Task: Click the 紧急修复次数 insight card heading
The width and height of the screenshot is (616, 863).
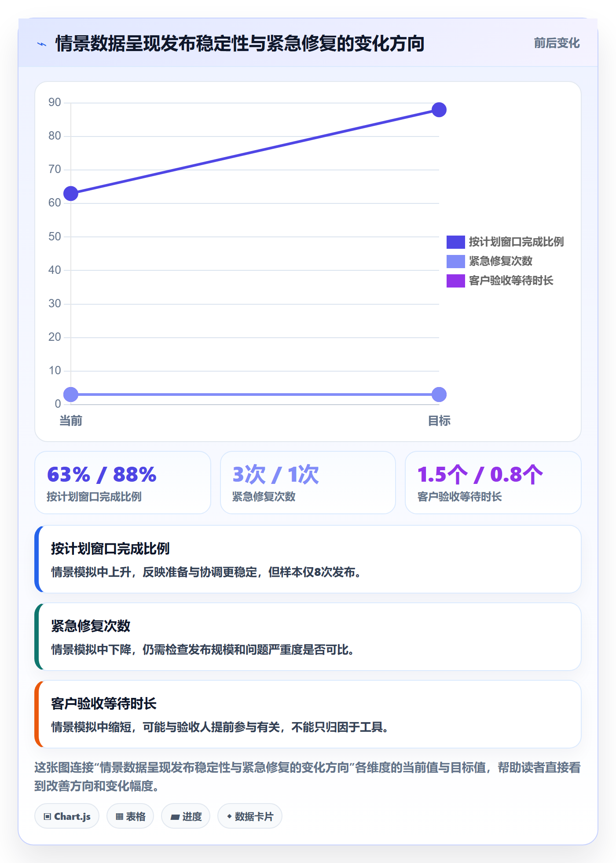Action: point(91,626)
